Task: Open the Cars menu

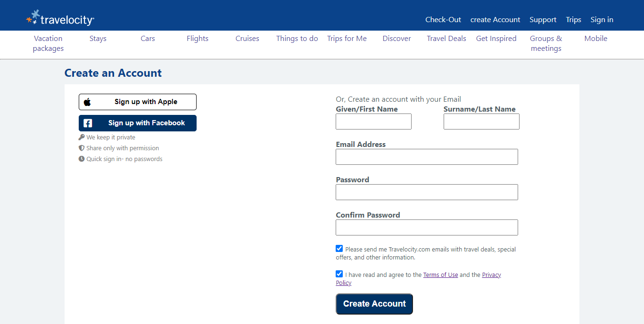Action: click(148, 39)
